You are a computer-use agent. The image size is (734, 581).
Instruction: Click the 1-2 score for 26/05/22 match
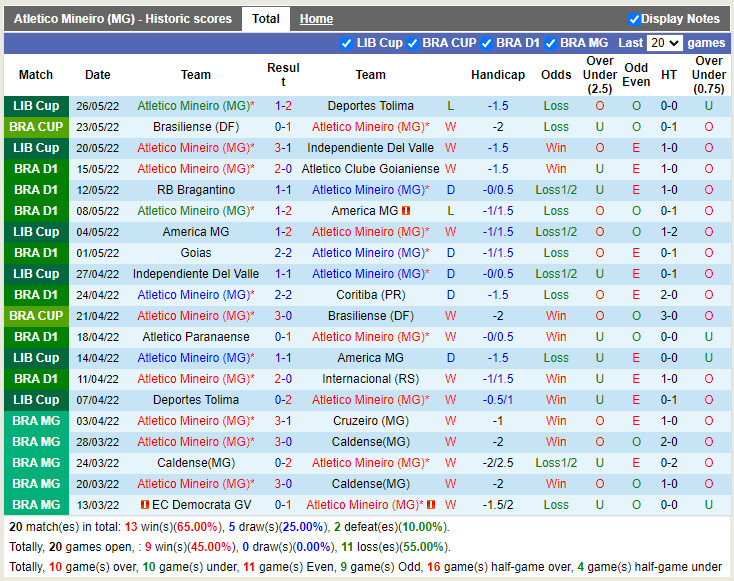point(283,106)
